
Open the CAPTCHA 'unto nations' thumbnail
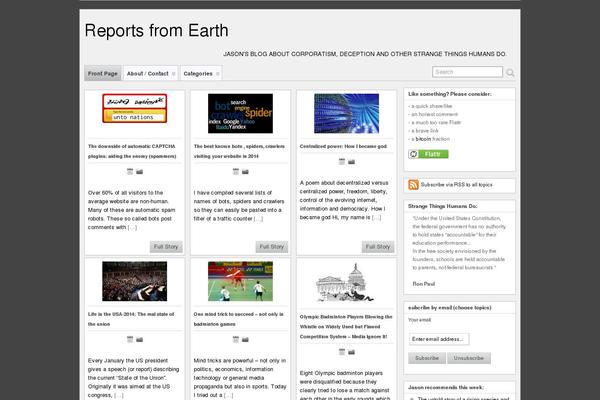pos(135,108)
